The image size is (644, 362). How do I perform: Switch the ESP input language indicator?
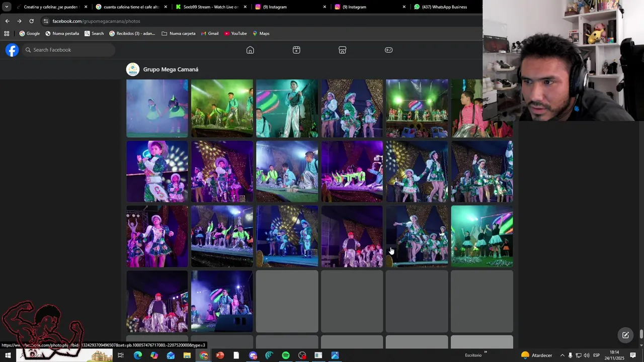click(x=596, y=355)
